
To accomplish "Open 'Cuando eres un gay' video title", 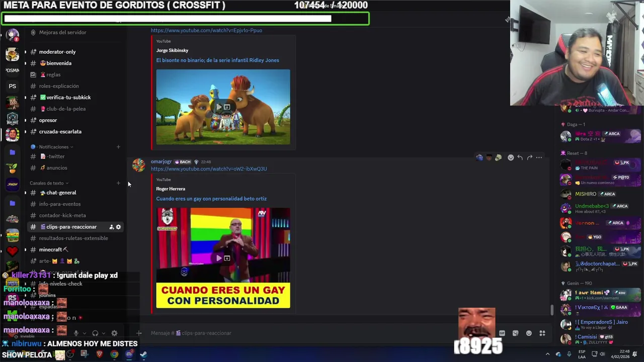I will click(x=211, y=199).
